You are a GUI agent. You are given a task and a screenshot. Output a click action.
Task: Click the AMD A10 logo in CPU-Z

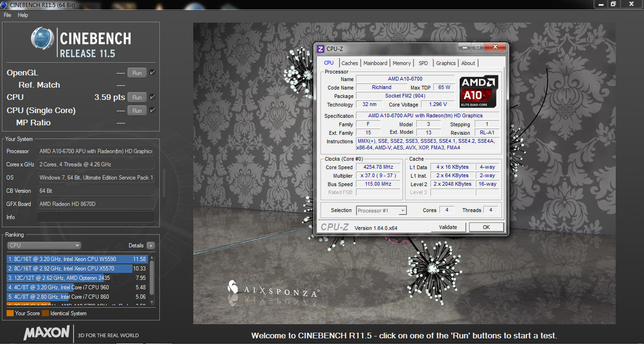point(479,92)
